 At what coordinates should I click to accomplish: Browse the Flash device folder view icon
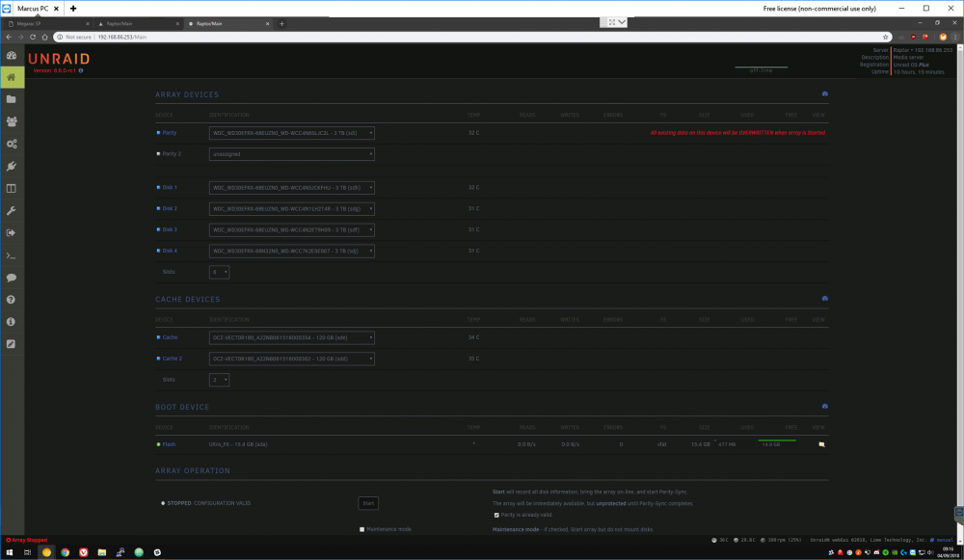pos(821,444)
